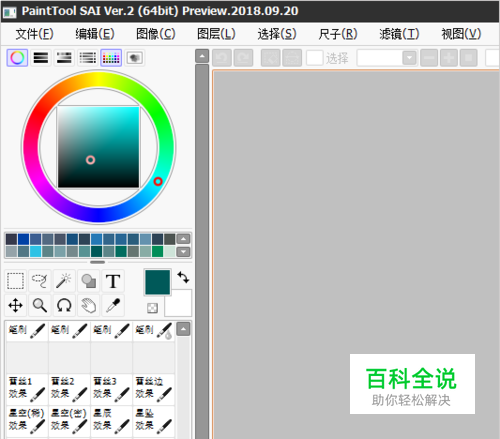Select the lasso selection tool

[x=40, y=281]
